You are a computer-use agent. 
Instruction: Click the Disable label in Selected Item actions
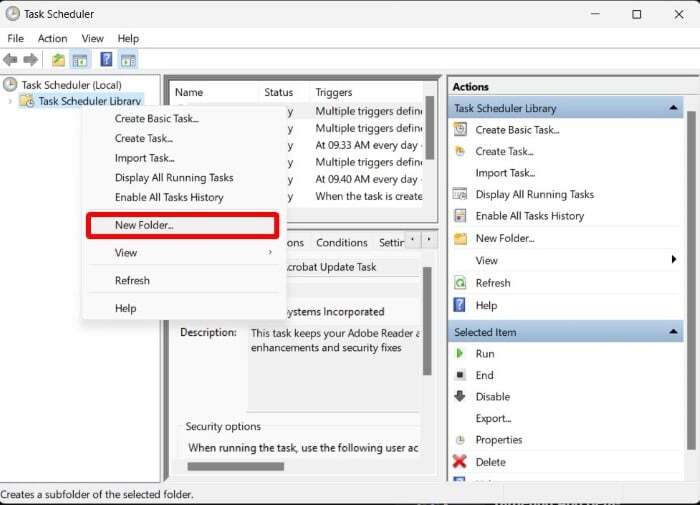(492, 396)
